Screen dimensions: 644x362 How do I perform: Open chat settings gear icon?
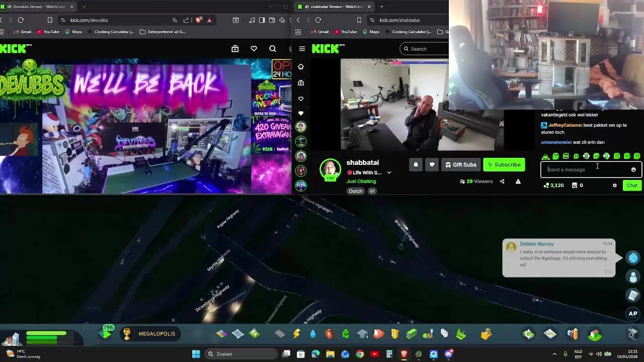click(x=614, y=186)
